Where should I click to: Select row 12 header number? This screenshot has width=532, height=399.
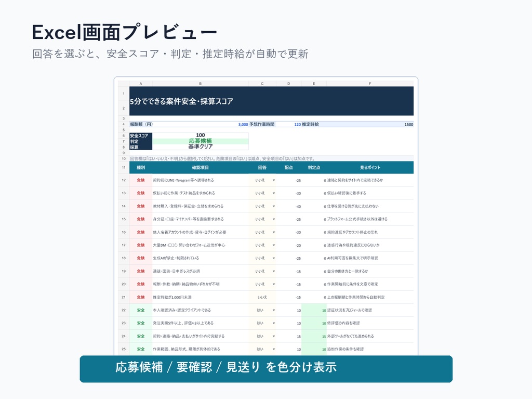tap(124, 180)
